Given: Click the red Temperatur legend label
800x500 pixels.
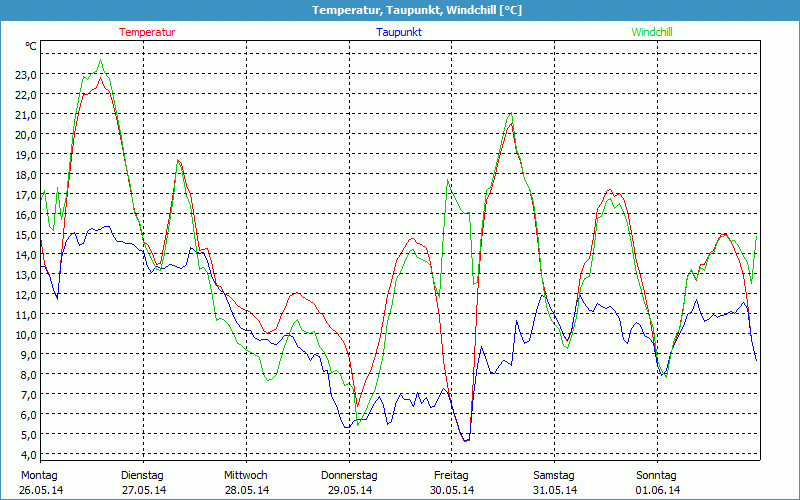Looking at the screenshot, I should pos(147,32).
